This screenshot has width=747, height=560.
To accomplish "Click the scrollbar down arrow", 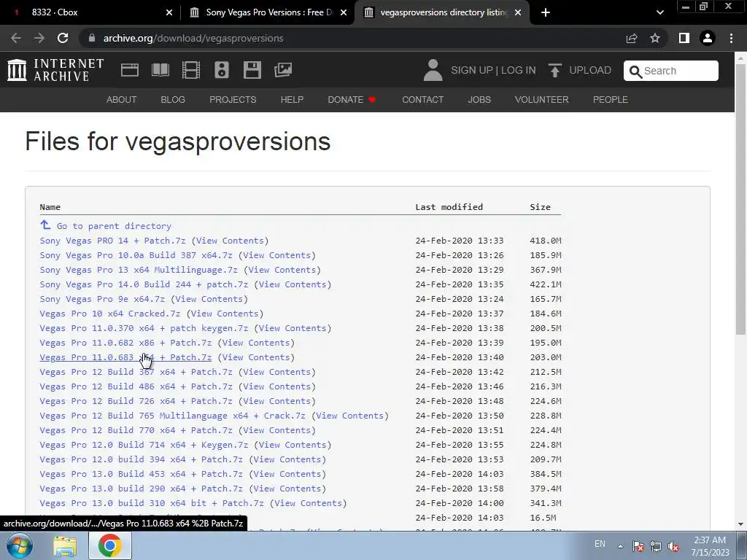I will coord(740,524).
